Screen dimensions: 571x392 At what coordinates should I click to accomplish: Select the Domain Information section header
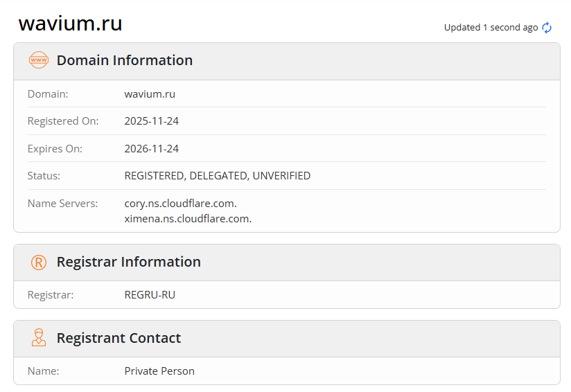coord(125,60)
